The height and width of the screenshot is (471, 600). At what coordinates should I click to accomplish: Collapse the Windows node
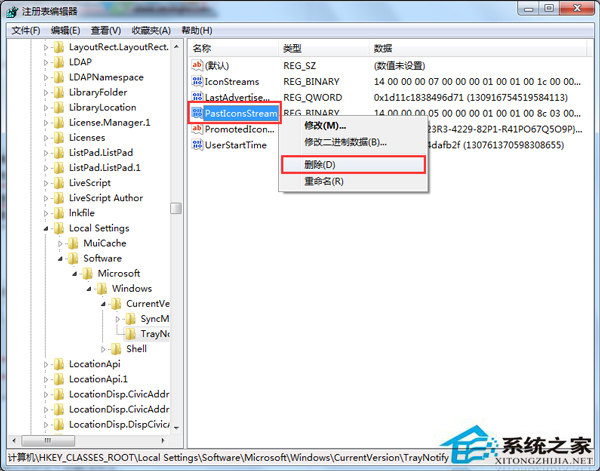click(89, 289)
